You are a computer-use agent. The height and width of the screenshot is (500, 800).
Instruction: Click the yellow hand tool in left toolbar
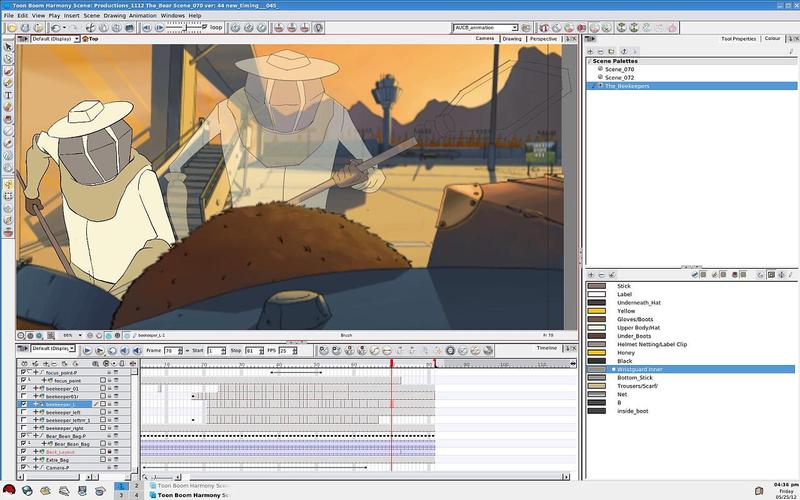tap(8, 184)
